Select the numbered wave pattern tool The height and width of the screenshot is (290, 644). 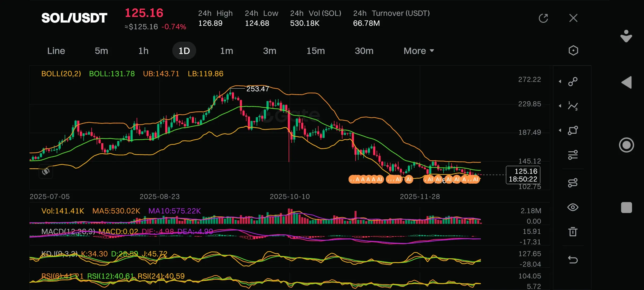click(573, 106)
